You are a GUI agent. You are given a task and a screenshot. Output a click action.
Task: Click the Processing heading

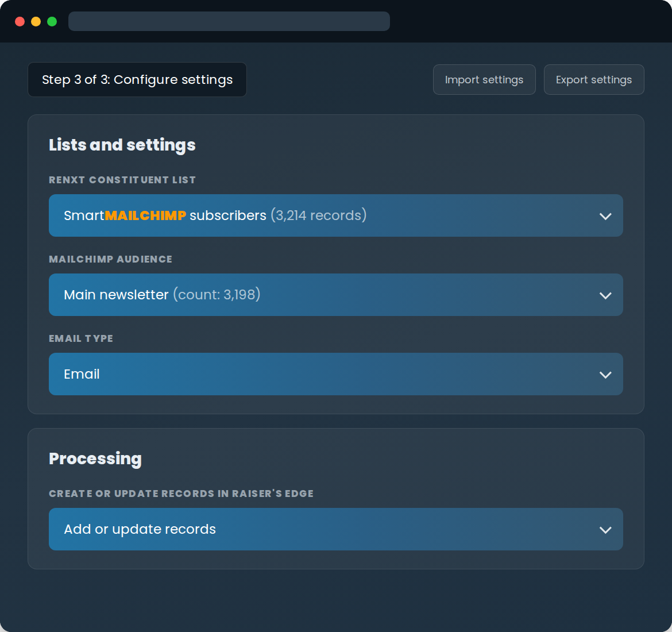(95, 459)
